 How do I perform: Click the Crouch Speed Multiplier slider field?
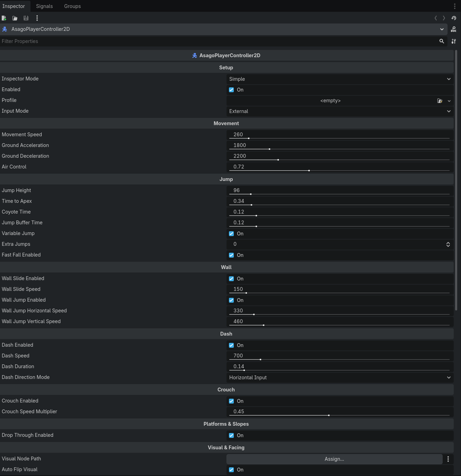coord(340,412)
